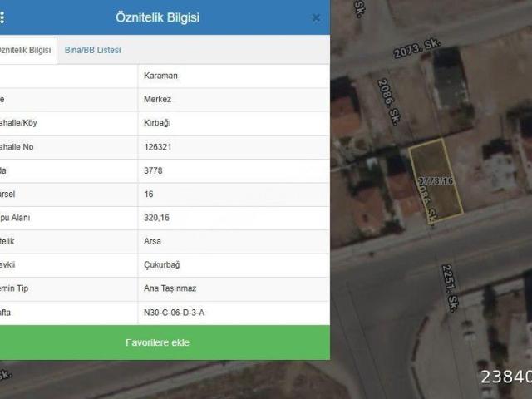Viewport: 532px width, 399px height.
Task: Close the Öznitelik Bilgisi panel
Action: [x=316, y=17]
